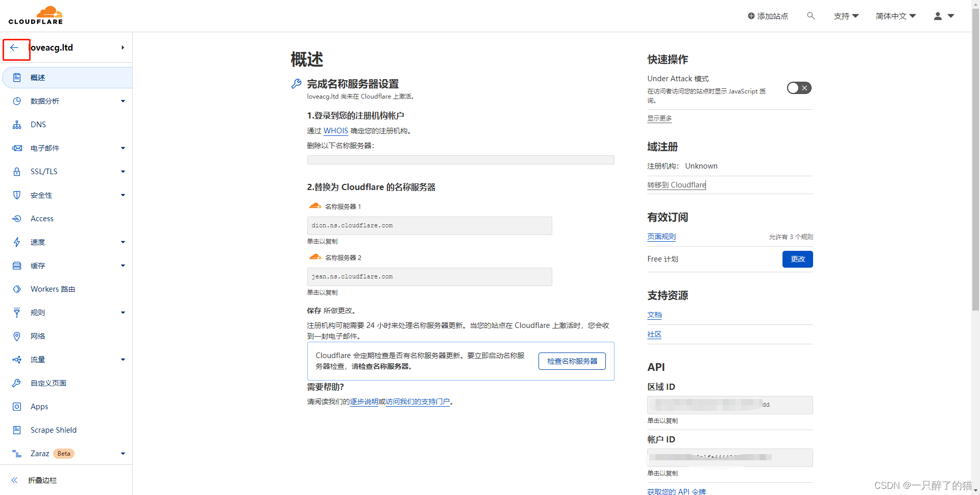Open the 页面规则 link

(x=661, y=237)
